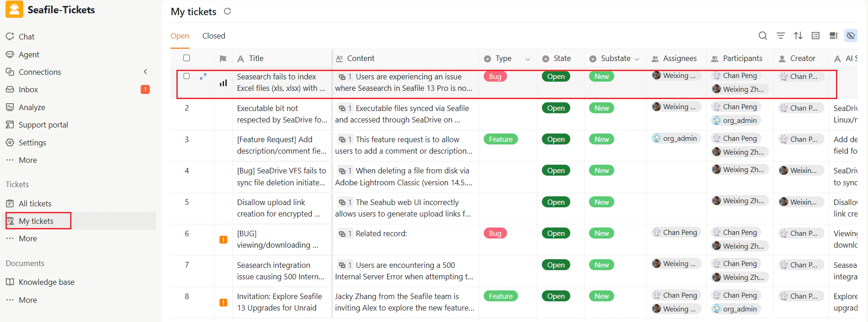Open Inbox in sidebar
This screenshot has height=322, width=868.
click(x=28, y=89)
